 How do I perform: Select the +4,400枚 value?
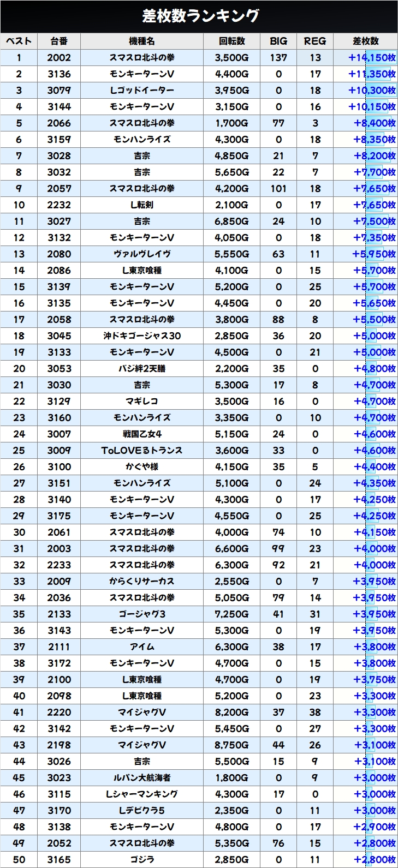coord(375,467)
